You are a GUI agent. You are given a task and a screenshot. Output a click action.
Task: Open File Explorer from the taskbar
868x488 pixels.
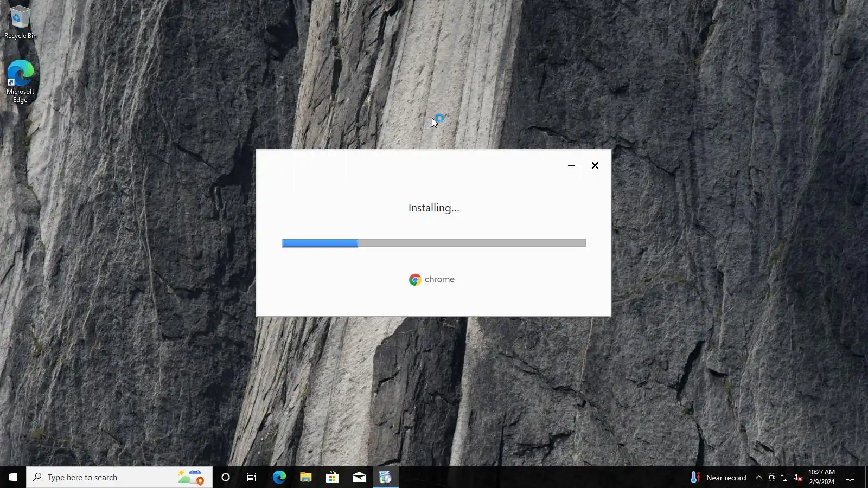305,477
